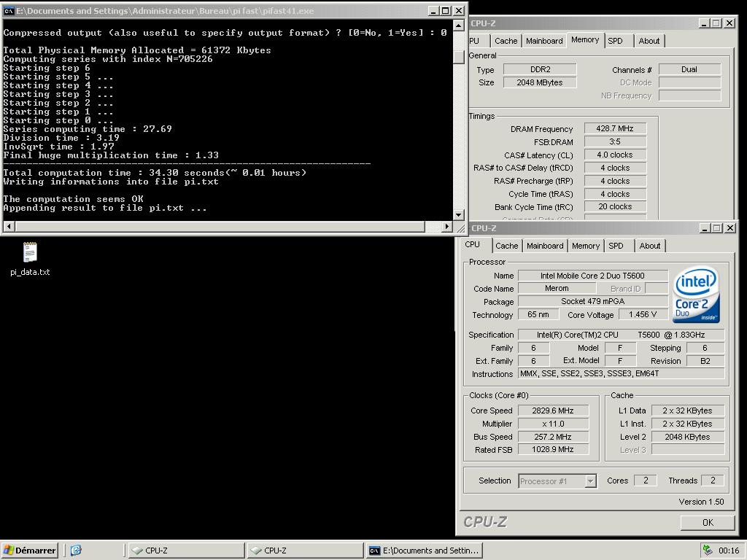Open Cache tab in upper CPU-Z window
Viewport: 747px width, 560px height.
pos(506,41)
